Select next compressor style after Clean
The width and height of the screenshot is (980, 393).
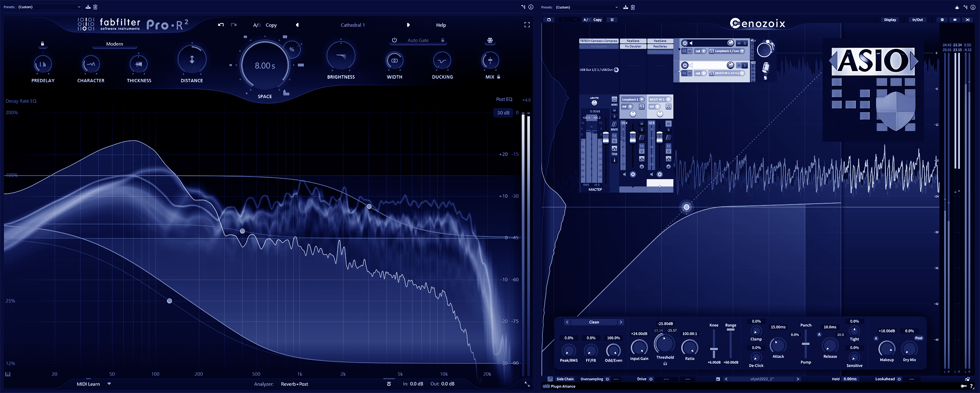point(621,322)
